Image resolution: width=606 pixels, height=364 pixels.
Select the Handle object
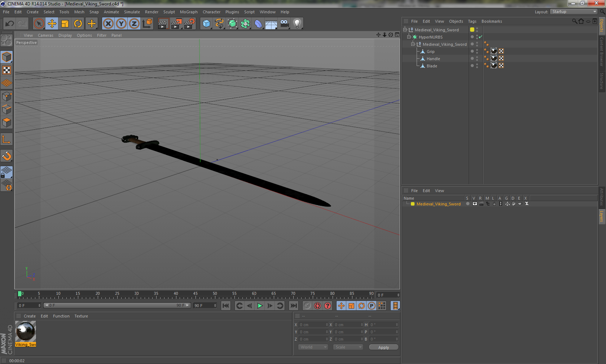coord(433,59)
